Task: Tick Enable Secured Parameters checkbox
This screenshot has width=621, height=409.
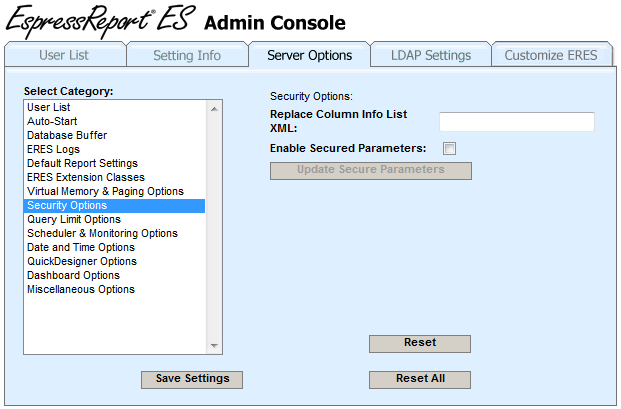Action: (450, 148)
